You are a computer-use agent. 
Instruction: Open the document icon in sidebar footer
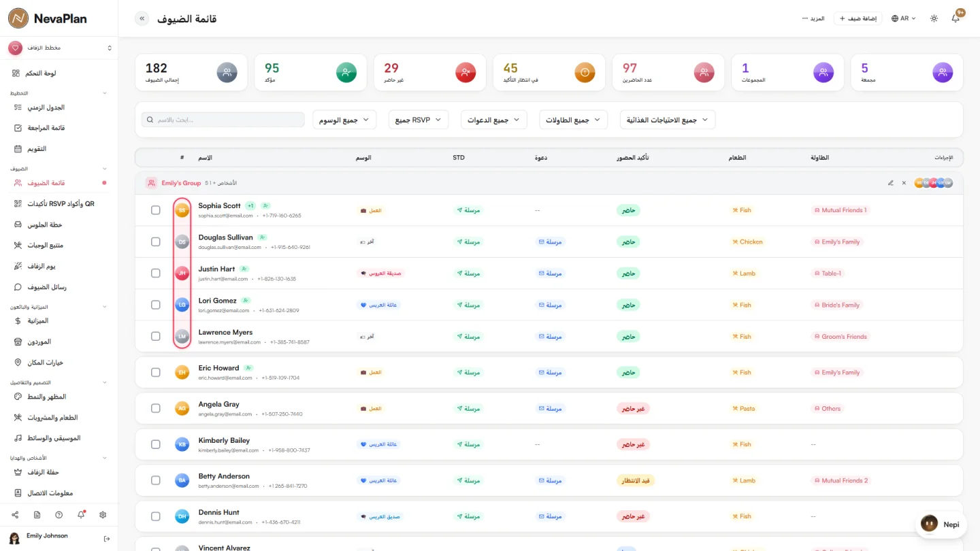pyautogui.click(x=37, y=515)
